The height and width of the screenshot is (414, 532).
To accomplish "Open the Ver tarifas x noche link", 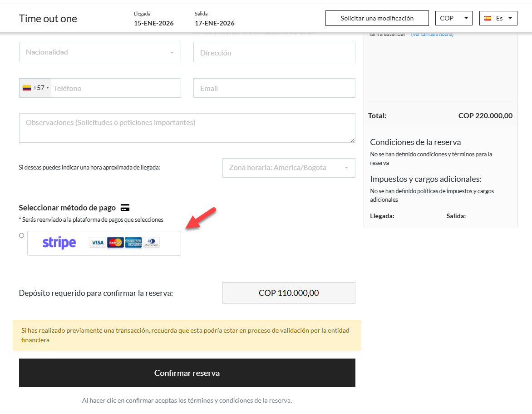I will [432, 34].
